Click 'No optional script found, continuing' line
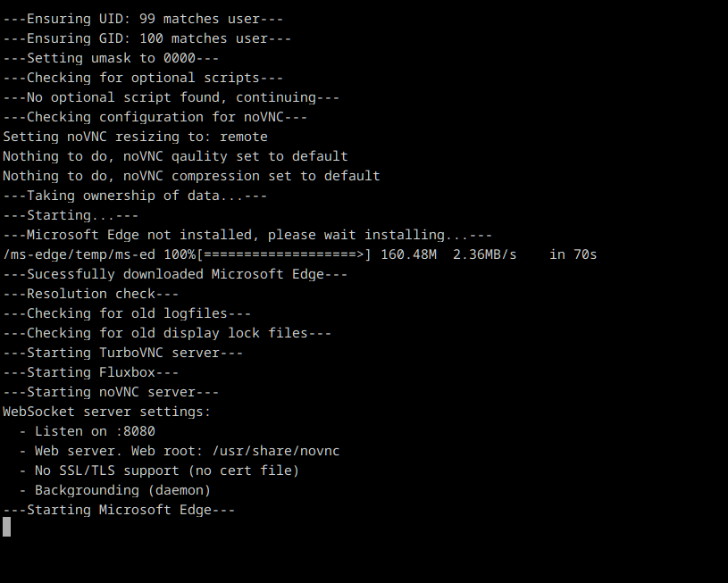Image resolution: width=728 pixels, height=583 pixels. (x=171, y=97)
